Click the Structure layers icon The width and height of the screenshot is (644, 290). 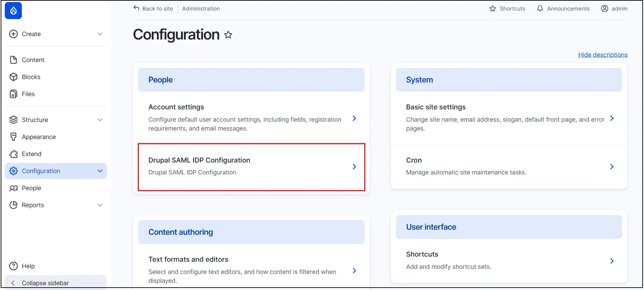tap(13, 120)
